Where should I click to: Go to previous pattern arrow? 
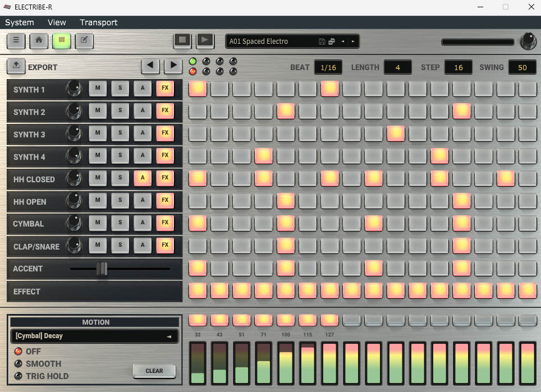342,41
